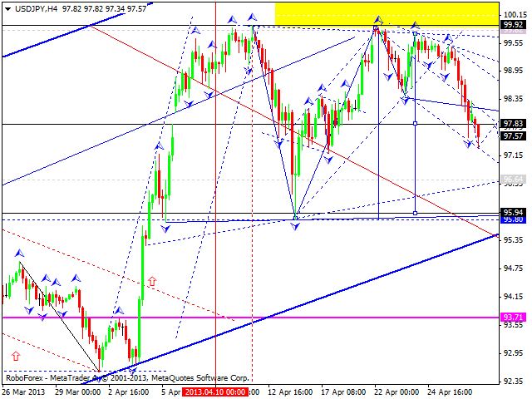Click the orange up arrow at bottom-left
This screenshot has height=399, width=532.
pyautogui.click(x=15, y=356)
